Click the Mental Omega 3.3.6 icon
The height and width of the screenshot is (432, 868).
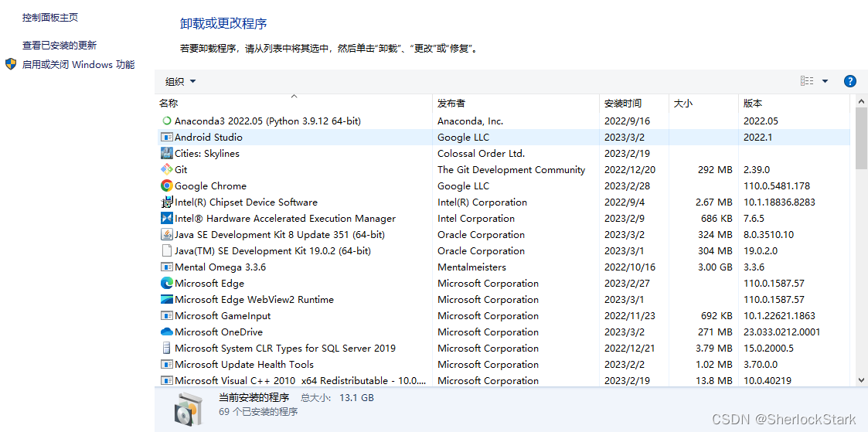click(x=166, y=267)
